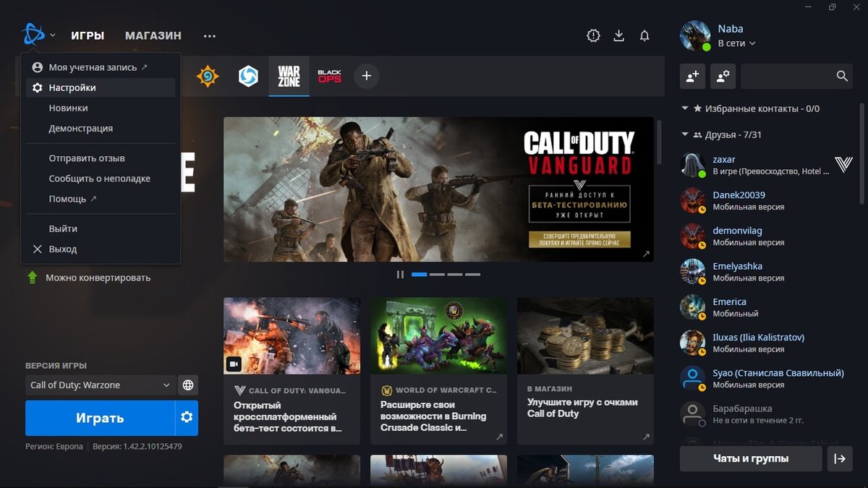Open game options gear next to Играть

[187, 418]
